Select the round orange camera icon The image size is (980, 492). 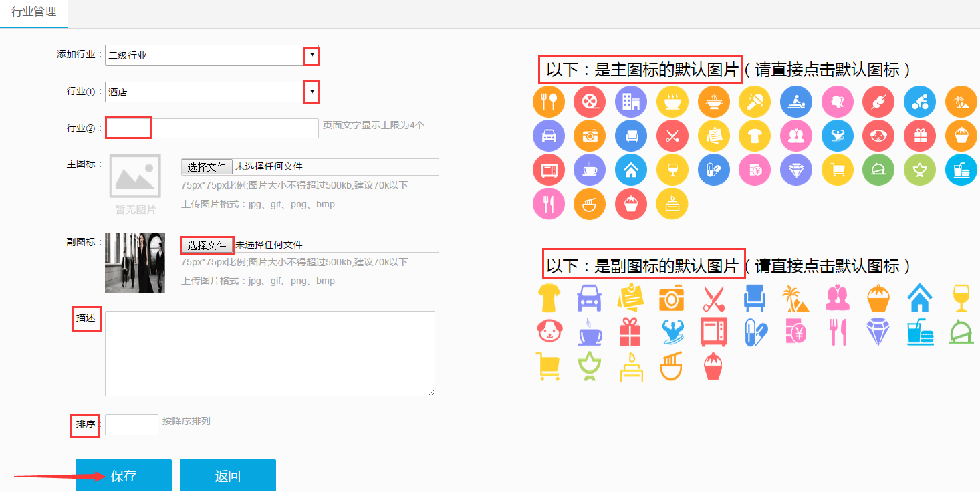(x=590, y=136)
